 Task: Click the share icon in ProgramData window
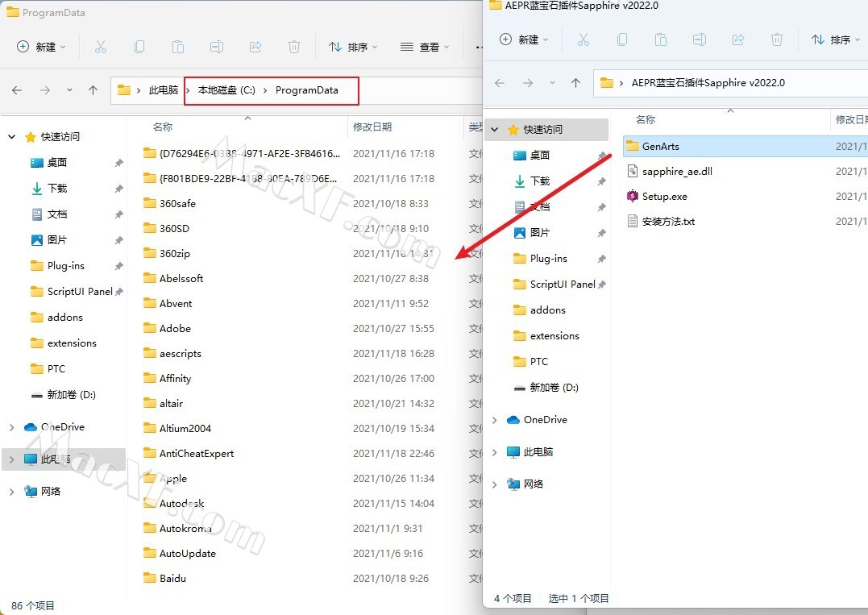pyautogui.click(x=255, y=47)
